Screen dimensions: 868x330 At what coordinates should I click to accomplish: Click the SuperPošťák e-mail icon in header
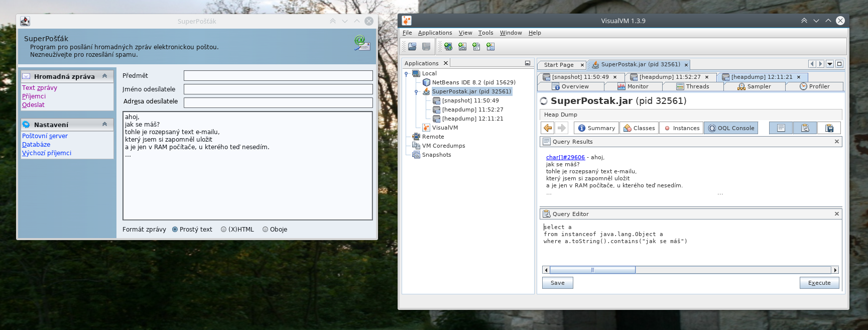click(x=362, y=43)
